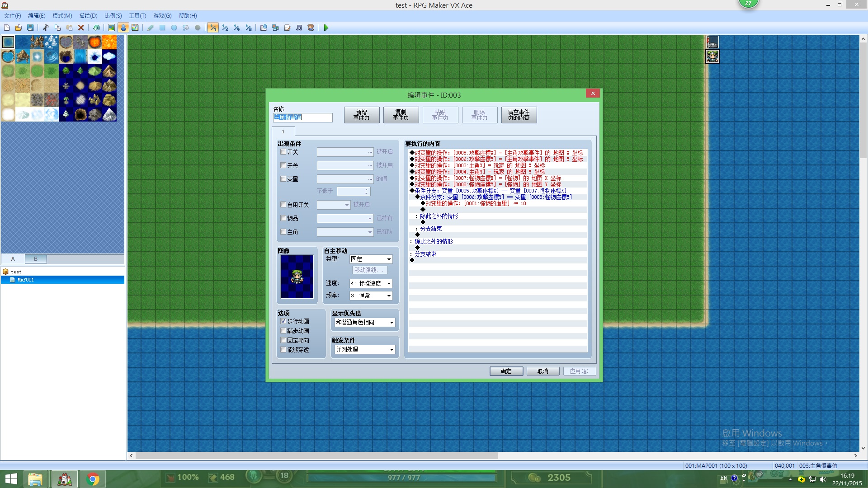Click the event 图像 graphic preview
The width and height of the screenshot is (868, 488).
pyautogui.click(x=297, y=277)
